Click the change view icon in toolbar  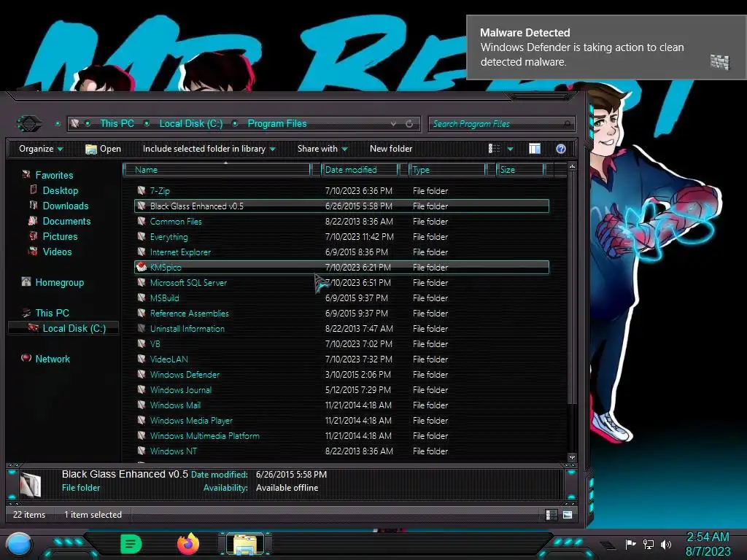(x=494, y=149)
